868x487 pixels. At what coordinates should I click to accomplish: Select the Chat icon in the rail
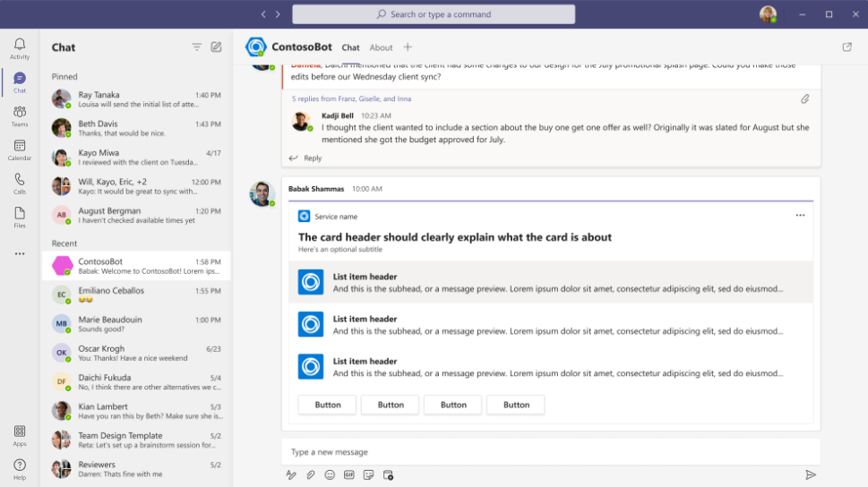(x=20, y=82)
